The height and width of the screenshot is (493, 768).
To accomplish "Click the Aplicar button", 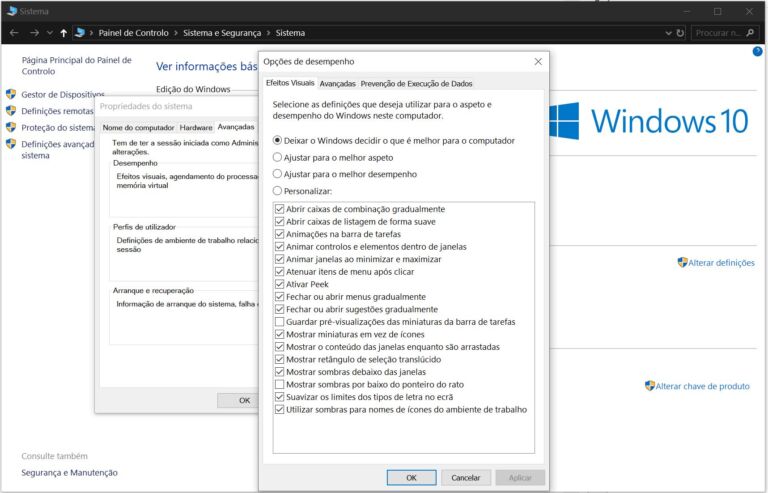I will 520,477.
